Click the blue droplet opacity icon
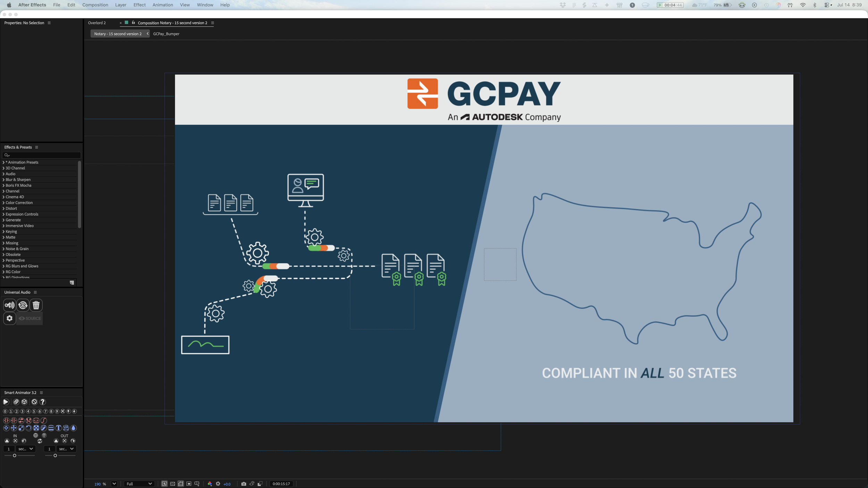 [x=74, y=428]
